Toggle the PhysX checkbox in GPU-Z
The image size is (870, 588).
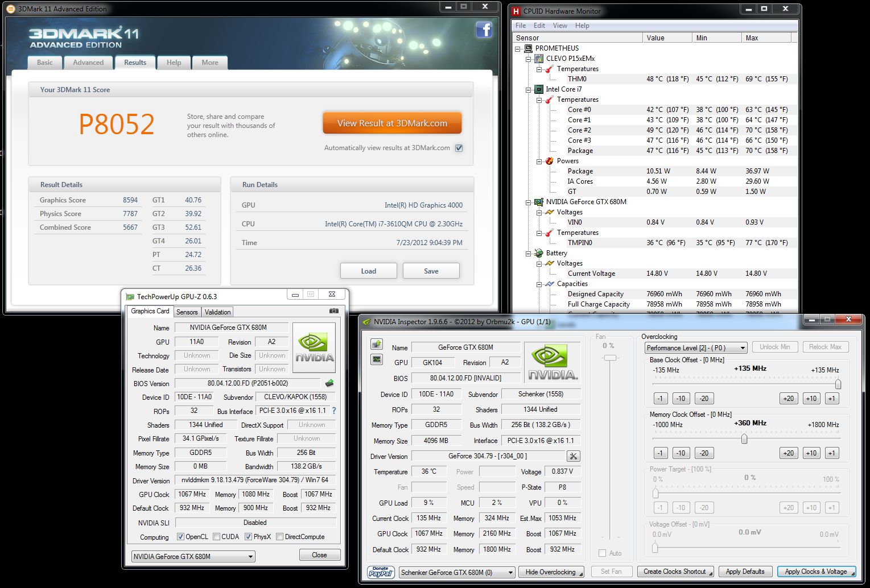click(249, 536)
